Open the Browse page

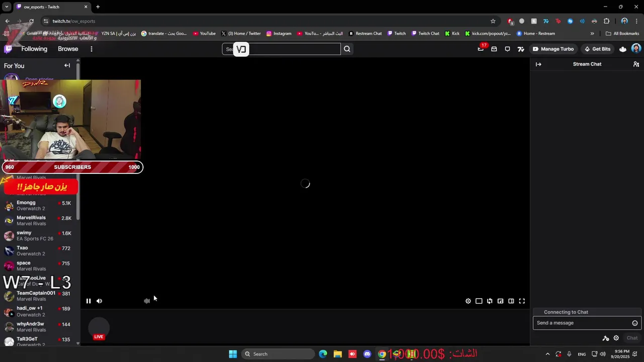pos(68,49)
